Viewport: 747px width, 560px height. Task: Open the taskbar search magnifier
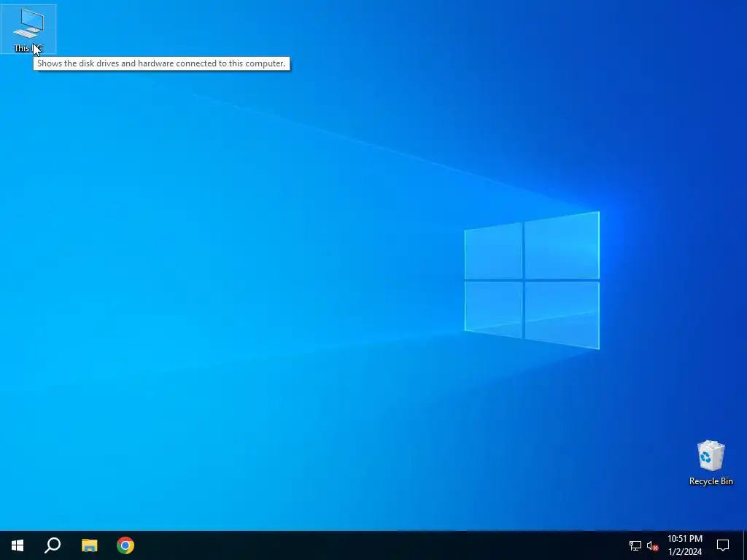click(53, 545)
